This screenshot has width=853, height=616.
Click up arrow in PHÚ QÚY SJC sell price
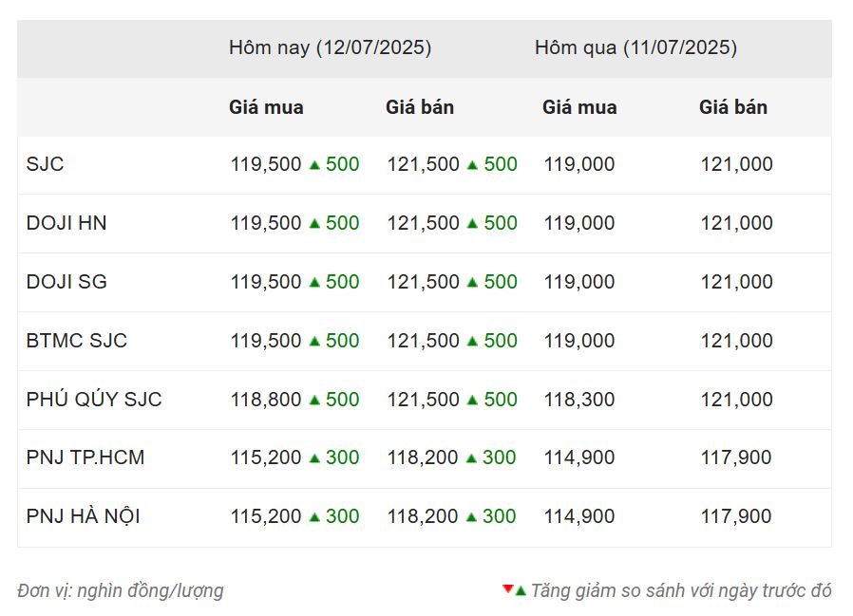472,400
